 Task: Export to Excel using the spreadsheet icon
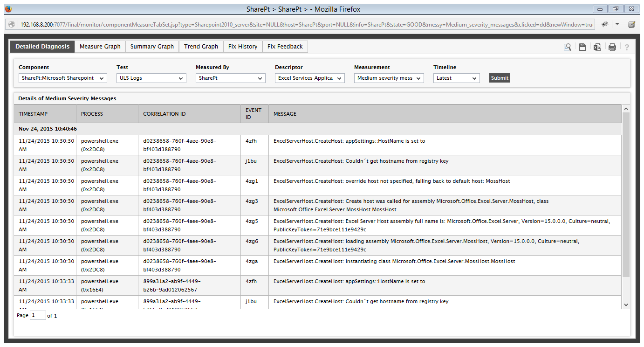coord(597,47)
